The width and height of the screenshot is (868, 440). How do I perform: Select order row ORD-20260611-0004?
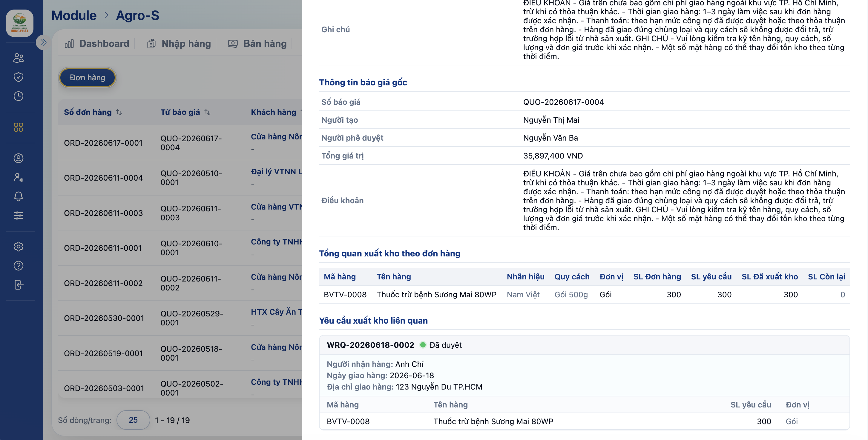click(180, 178)
